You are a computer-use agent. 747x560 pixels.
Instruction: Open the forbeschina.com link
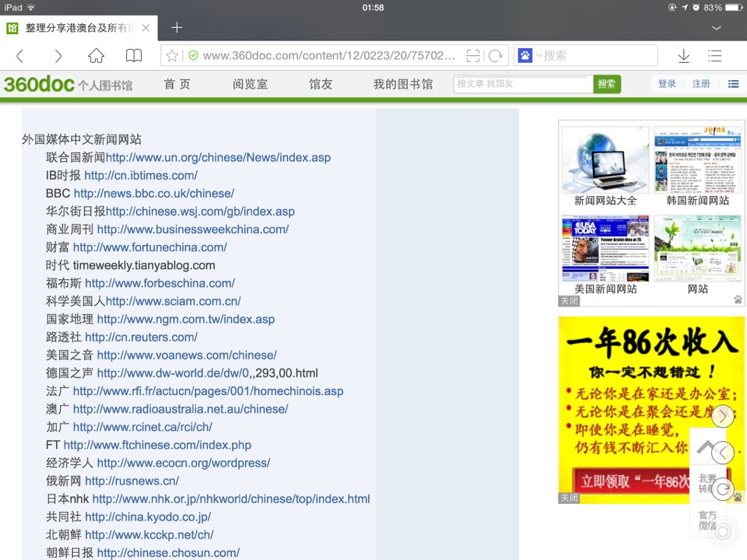coord(160,283)
